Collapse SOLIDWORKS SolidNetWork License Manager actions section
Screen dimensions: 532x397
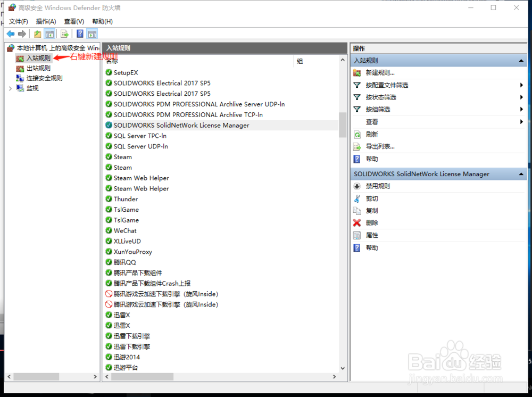click(521, 174)
